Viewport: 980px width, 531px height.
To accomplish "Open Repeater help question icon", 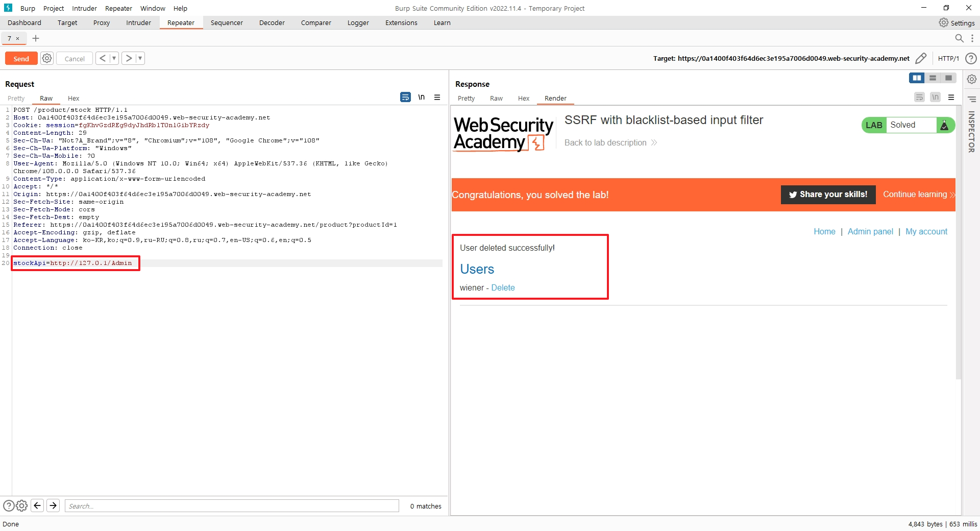I will 971,58.
